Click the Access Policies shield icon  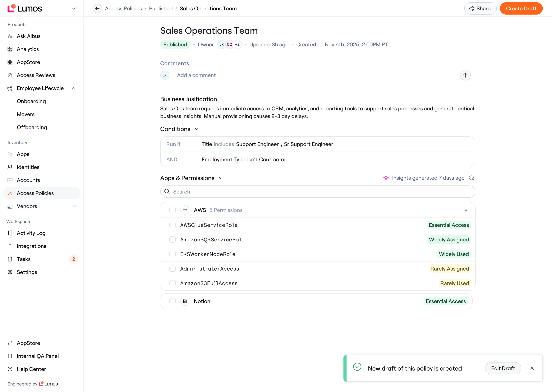coord(10,193)
